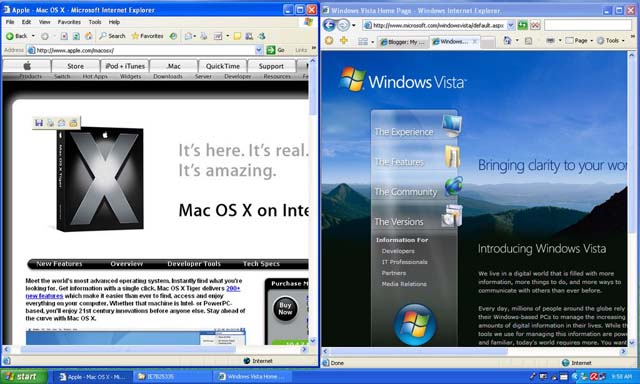Open Back history dropdown arrow in IE6
The height and width of the screenshot is (384, 640).
tap(33, 36)
